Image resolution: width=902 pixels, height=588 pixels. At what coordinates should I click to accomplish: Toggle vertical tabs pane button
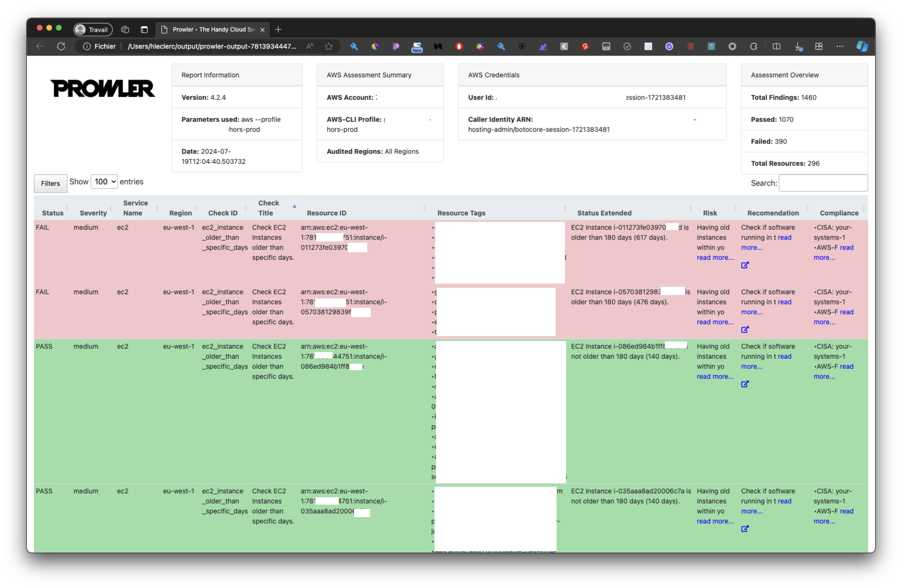(144, 30)
